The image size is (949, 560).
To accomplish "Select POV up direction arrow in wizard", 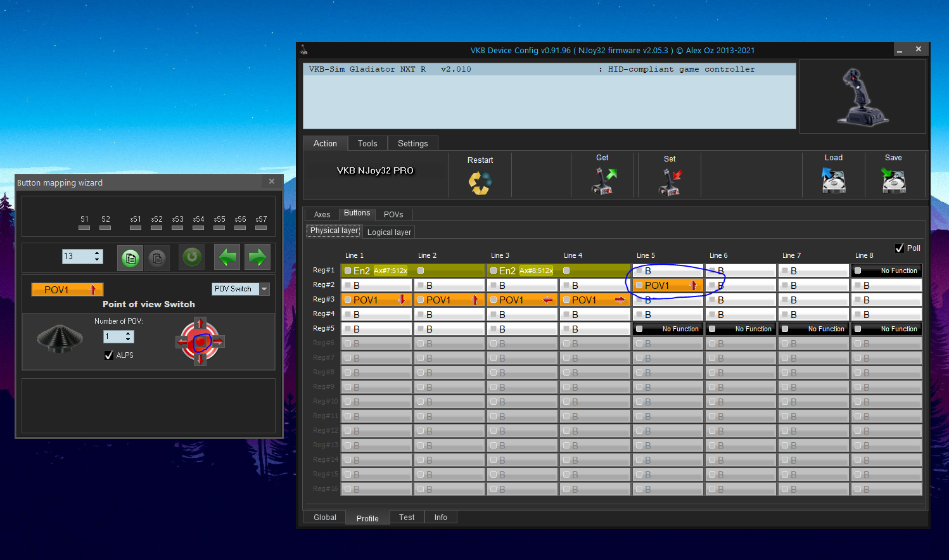I will [200, 324].
